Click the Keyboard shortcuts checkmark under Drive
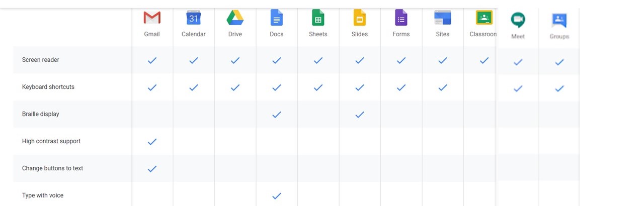The image size is (644, 206). point(235,87)
